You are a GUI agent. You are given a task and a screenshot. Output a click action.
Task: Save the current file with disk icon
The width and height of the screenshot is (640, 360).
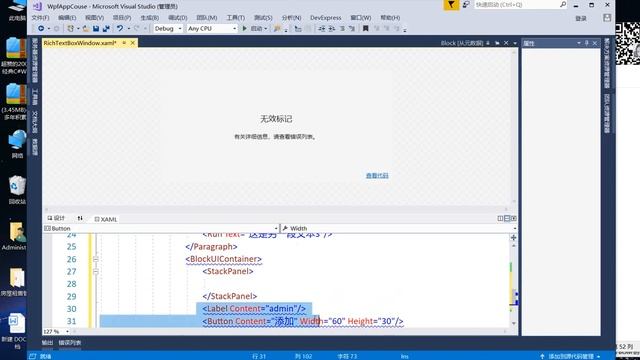click(96, 29)
